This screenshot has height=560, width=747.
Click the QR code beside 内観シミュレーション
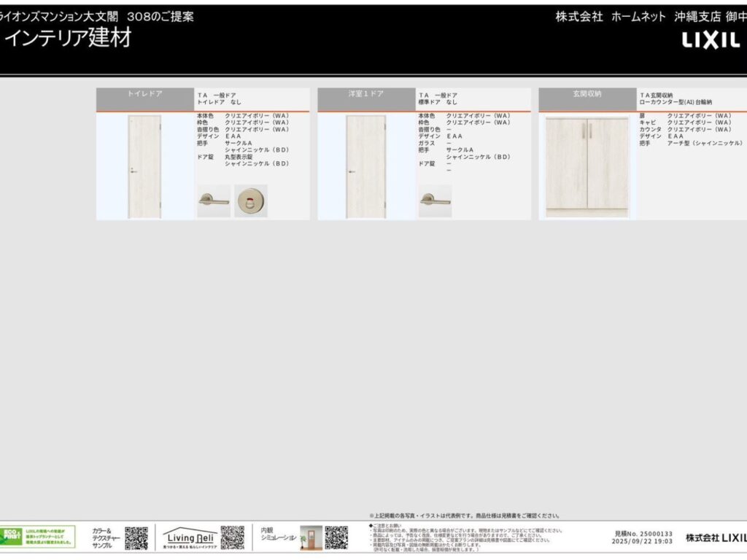pyautogui.click(x=336, y=537)
